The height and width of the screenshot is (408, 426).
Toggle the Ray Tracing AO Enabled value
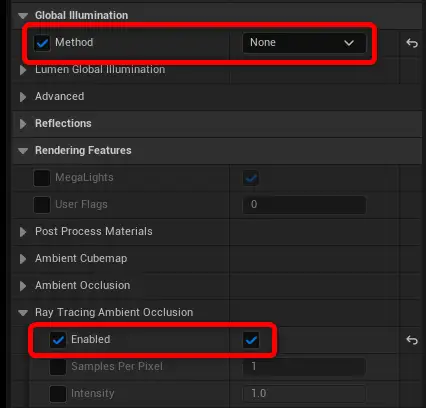point(251,340)
